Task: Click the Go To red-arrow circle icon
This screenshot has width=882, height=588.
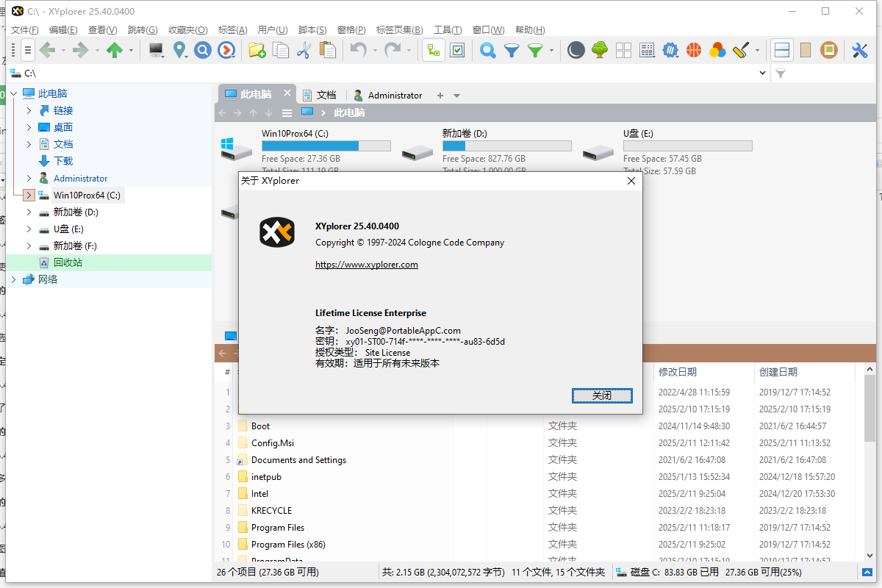Action: point(226,50)
